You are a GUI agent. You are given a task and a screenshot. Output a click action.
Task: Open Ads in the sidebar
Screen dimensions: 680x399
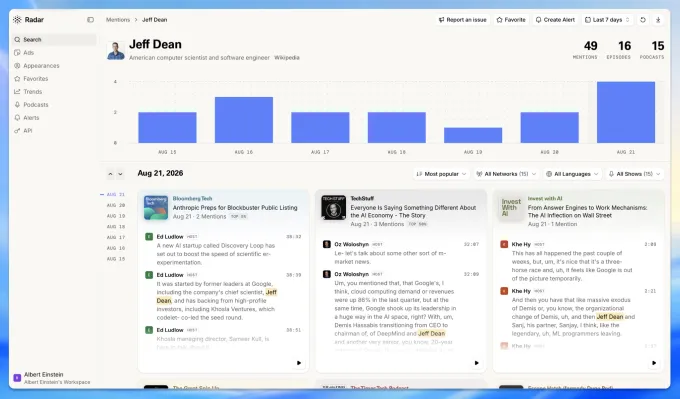click(54, 52)
